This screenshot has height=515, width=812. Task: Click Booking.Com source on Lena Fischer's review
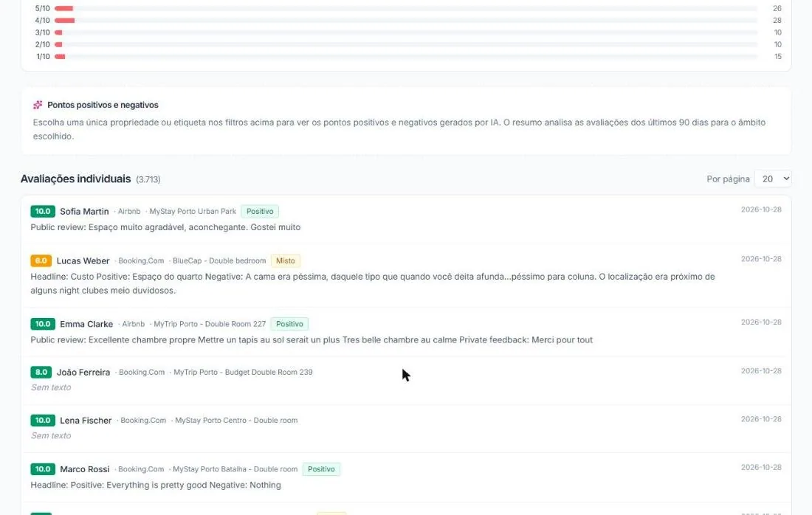tap(143, 421)
